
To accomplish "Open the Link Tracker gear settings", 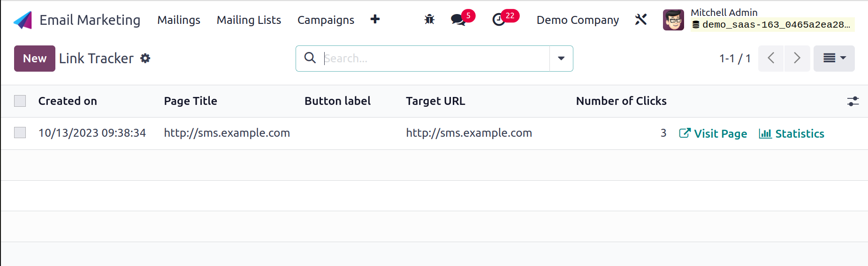I will pyautogui.click(x=145, y=59).
